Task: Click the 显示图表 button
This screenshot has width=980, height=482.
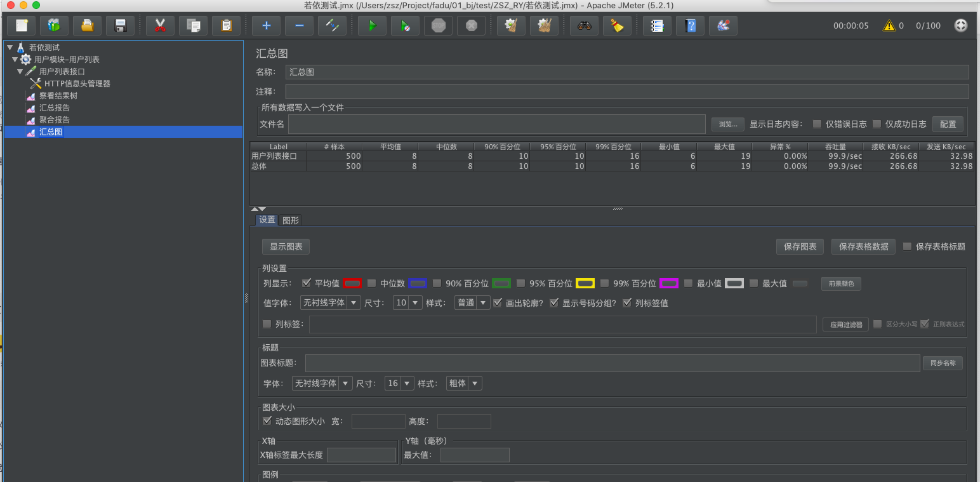Action: 286,247
